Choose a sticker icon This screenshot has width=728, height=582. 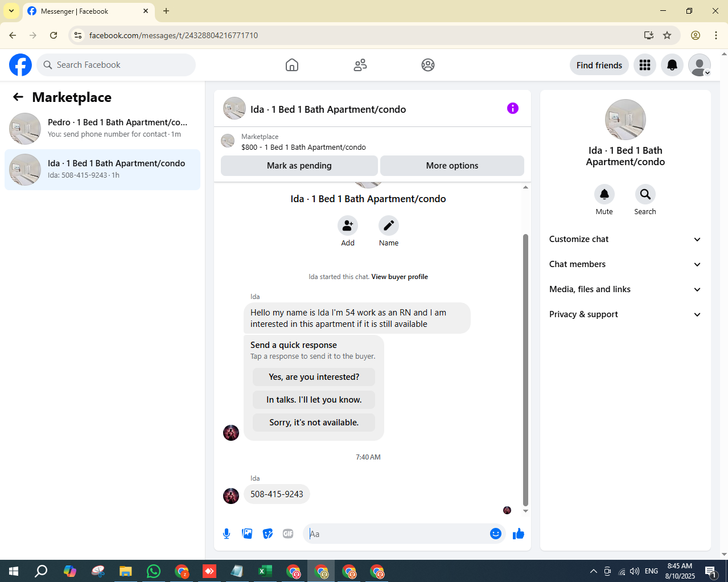(x=268, y=534)
